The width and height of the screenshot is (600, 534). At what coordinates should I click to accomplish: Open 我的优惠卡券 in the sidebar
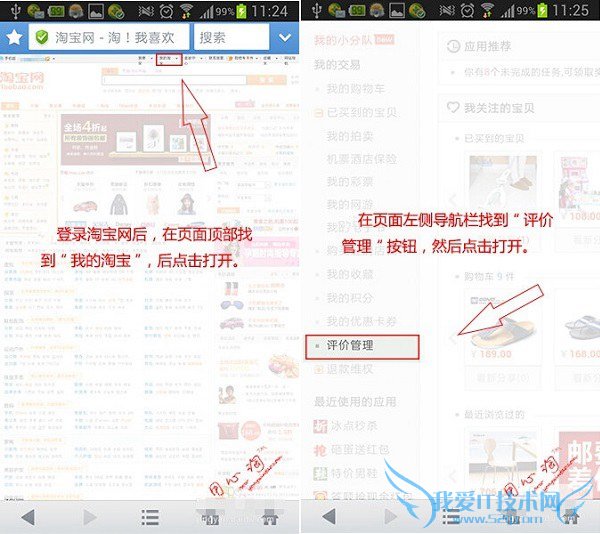pos(361,321)
